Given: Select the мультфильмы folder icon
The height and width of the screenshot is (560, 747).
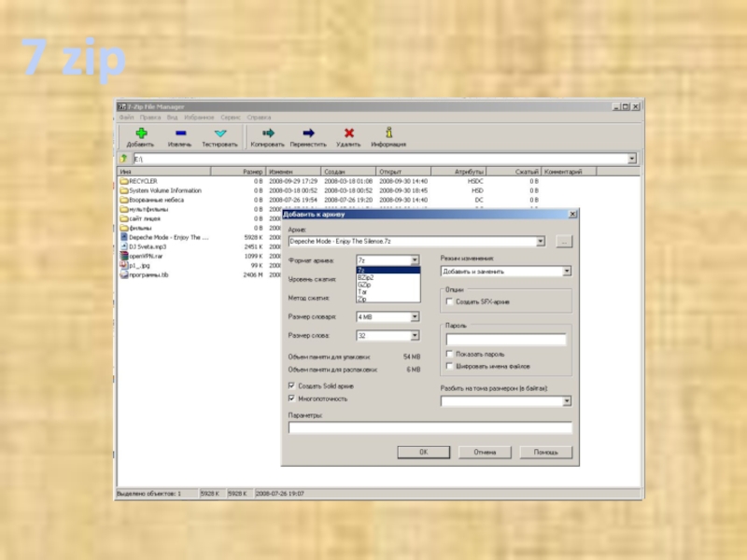Looking at the screenshot, I should [124, 209].
